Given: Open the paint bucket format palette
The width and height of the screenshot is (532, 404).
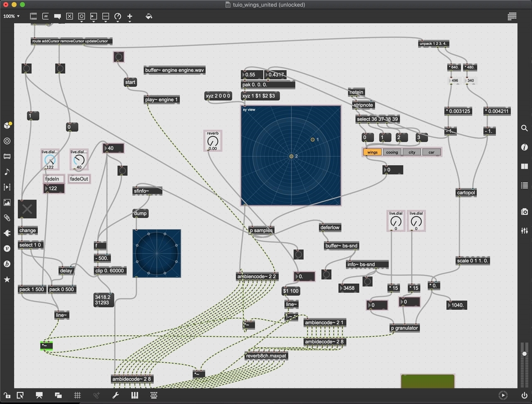Looking at the screenshot, I should (x=149, y=17).
